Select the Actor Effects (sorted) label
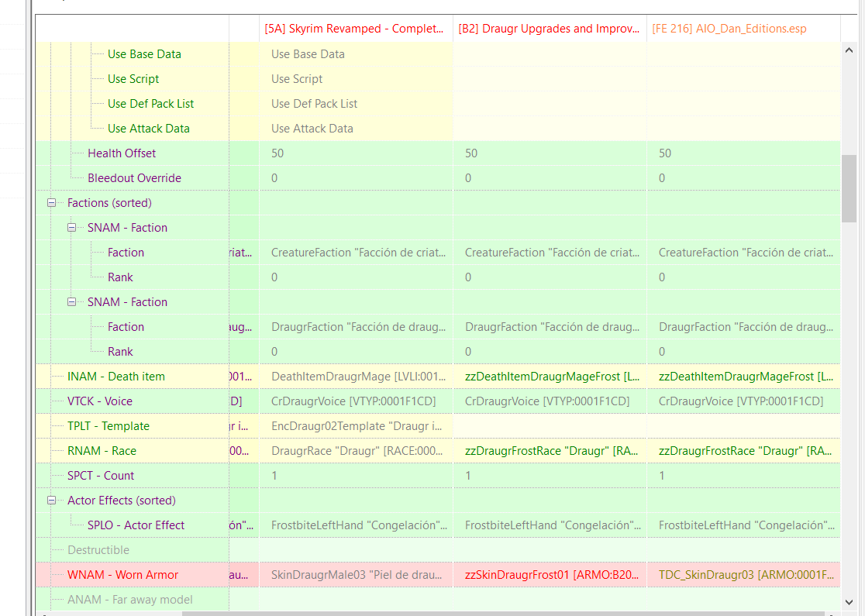 coord(122,501)
